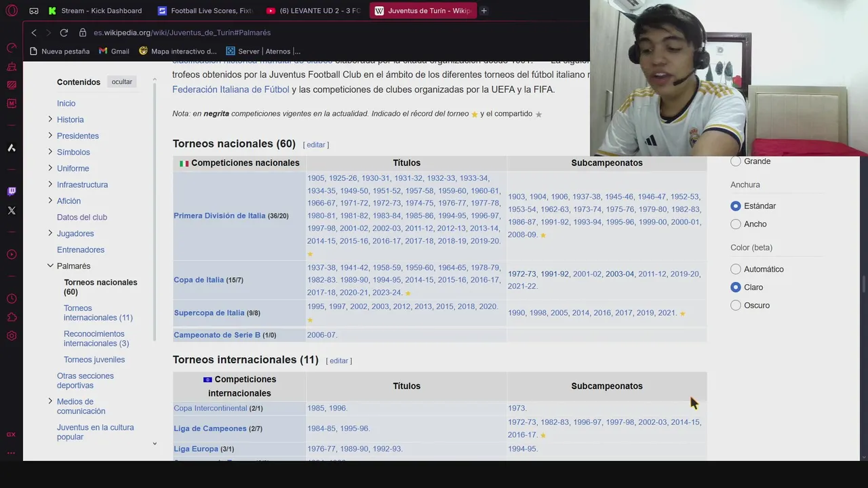Select Oscuro color radio button

pyautogui.click(x=736, y=306)
